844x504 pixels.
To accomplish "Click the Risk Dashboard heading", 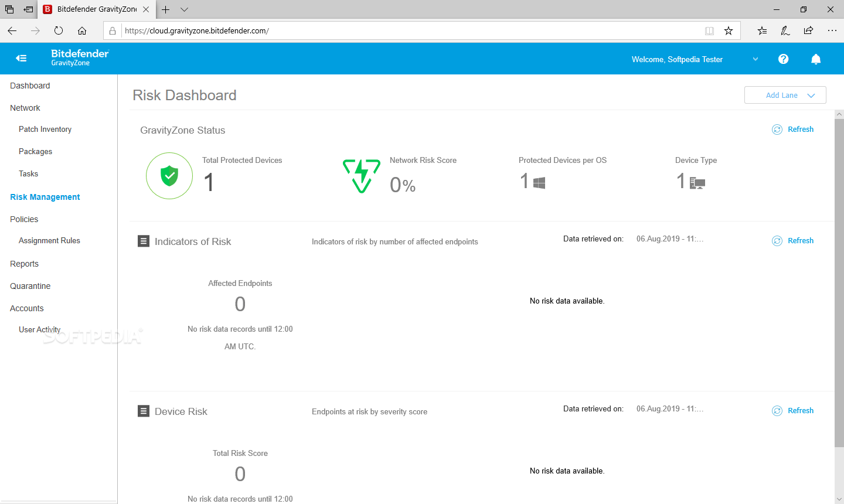I will click(185, 95).
